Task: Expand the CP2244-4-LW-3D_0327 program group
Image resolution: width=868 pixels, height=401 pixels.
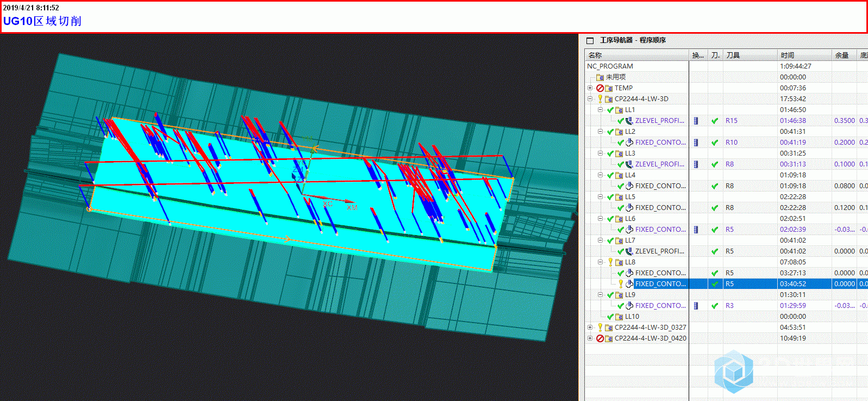Action: 590,328
